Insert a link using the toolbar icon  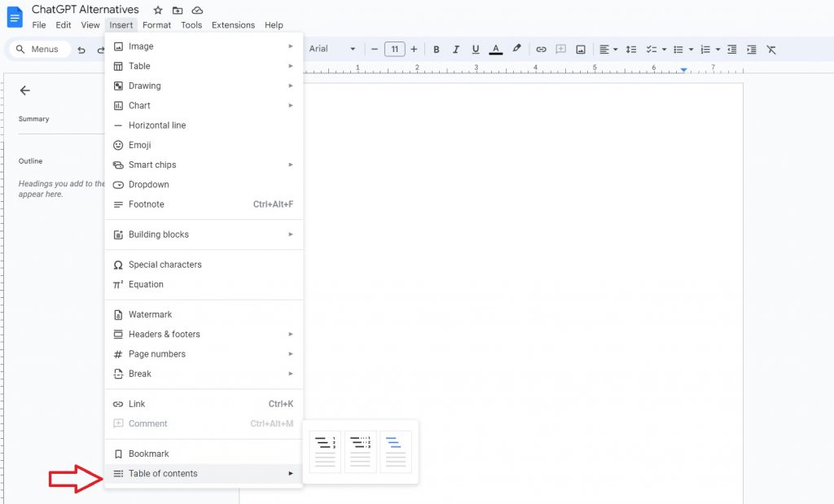541,49
